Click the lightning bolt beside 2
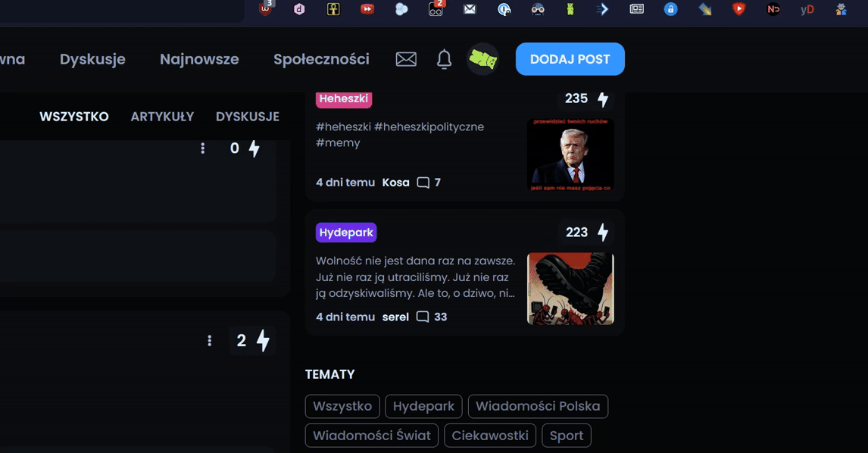The width and height of the screenshot is (868, 453). (x=263, y=341)
